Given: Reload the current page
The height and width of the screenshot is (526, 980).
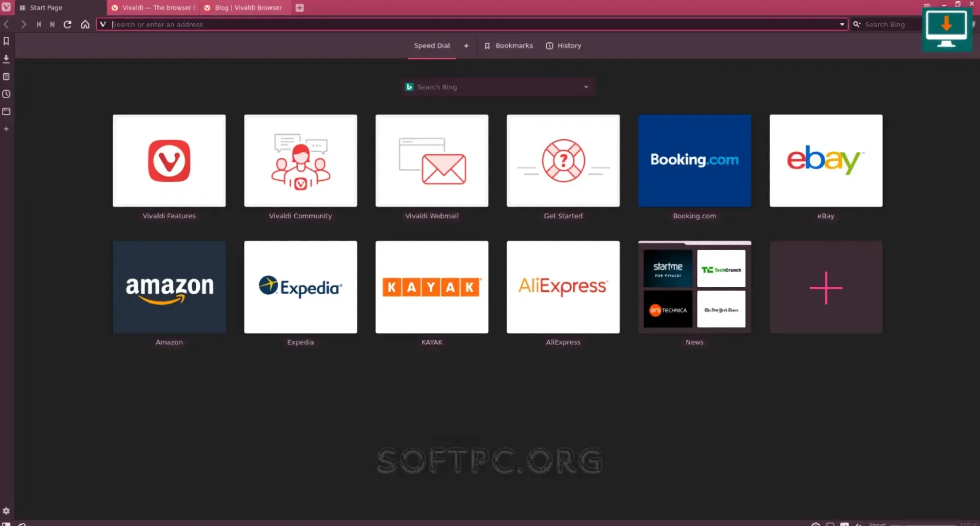Looking at the screenshot, I should [68, 25].
